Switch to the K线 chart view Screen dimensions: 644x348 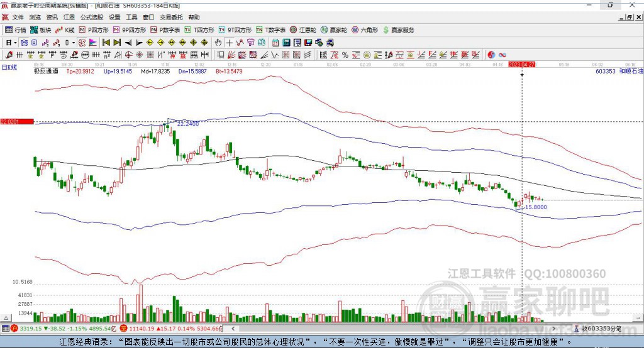point(65,30)
